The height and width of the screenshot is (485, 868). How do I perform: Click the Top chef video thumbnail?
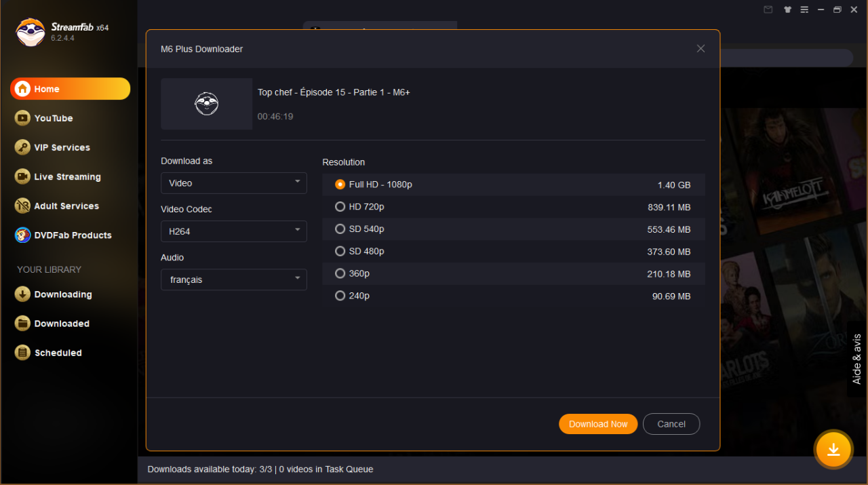click(207, 104)
